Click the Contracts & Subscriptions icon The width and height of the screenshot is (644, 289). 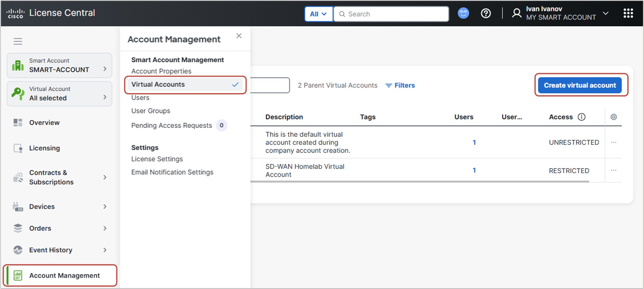click(18, 177)
